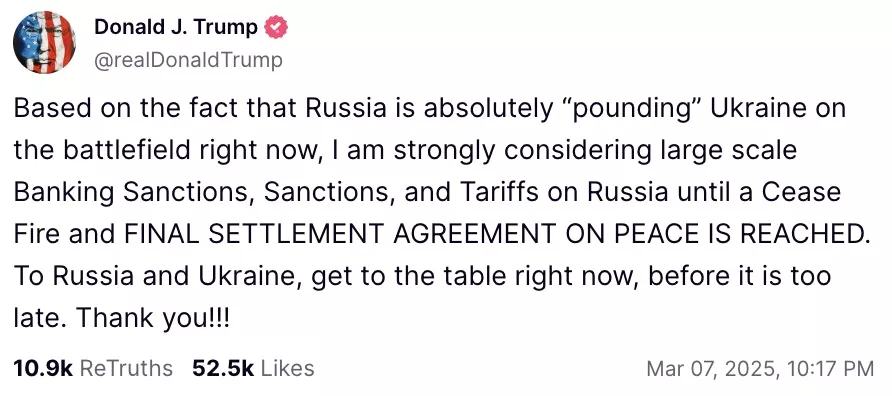Click the word "Tariffs" in the post

(502, 192)
